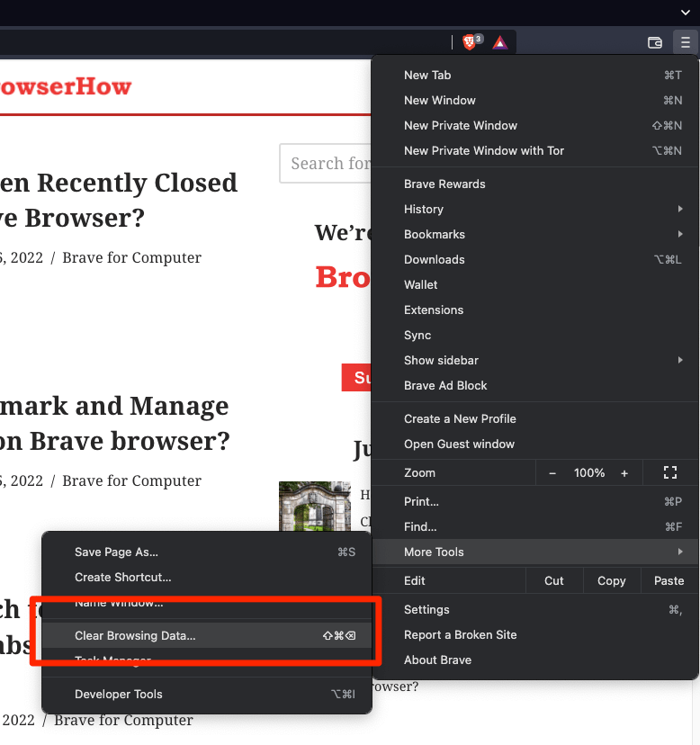The height and width of the screenshot is (745, 700).
Task: Select New Tab menu item
Action: [x=534, y=75]
